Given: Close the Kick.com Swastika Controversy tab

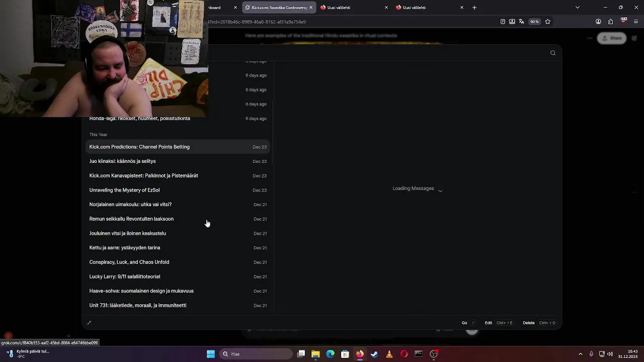Looking at the screenshot, I should click(x=310, y=8).
